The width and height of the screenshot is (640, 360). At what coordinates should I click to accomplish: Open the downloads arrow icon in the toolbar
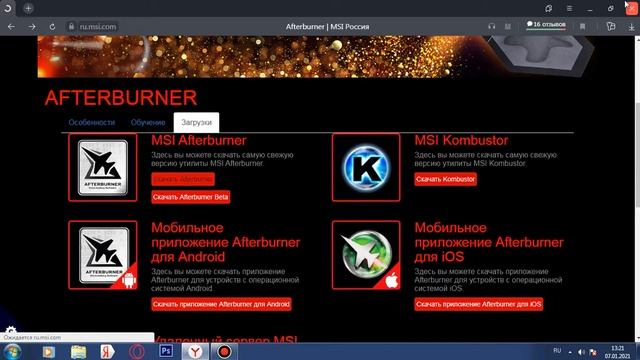point(631,27)
